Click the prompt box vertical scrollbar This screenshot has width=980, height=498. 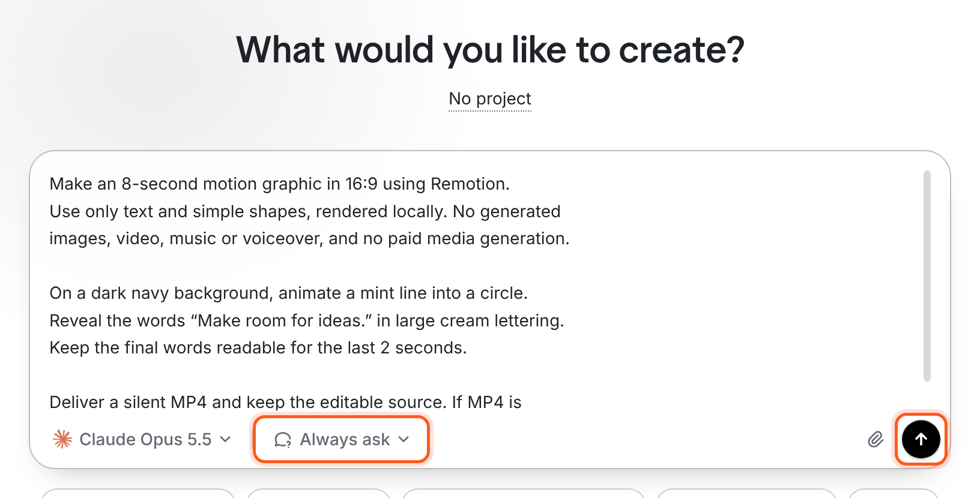point(927,276)
